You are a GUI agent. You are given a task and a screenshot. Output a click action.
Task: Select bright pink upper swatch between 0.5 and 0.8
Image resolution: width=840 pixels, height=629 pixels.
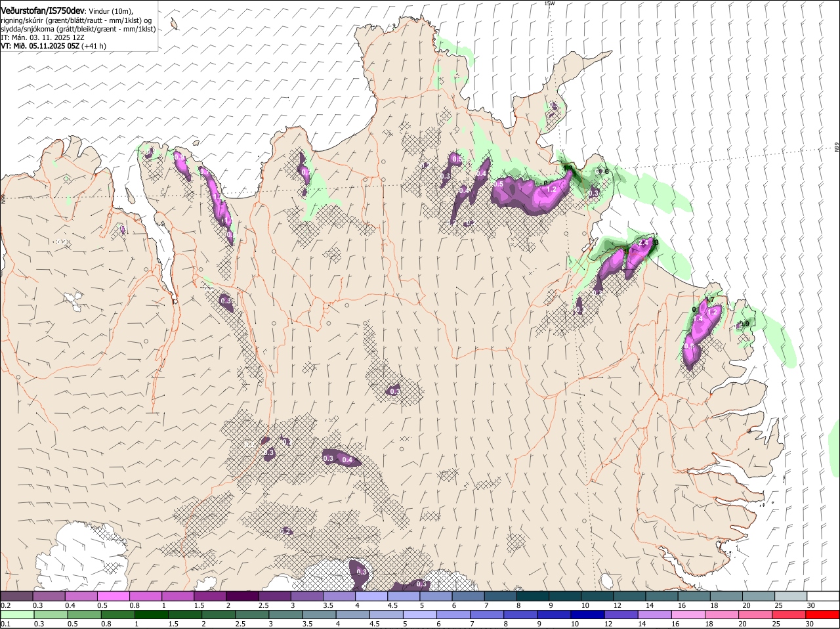pos(114,596)
